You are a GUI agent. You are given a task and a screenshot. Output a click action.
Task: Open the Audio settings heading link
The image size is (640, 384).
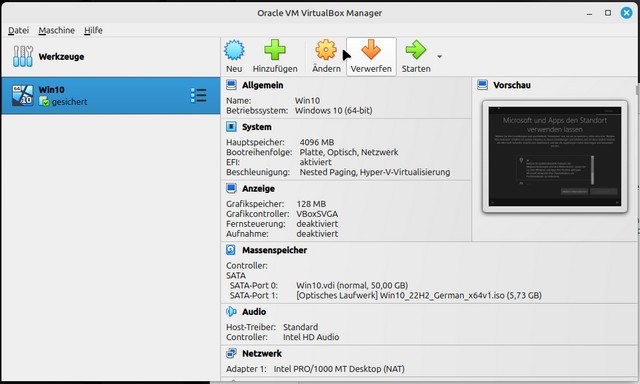pyautogui.click(x=254, y=312)
